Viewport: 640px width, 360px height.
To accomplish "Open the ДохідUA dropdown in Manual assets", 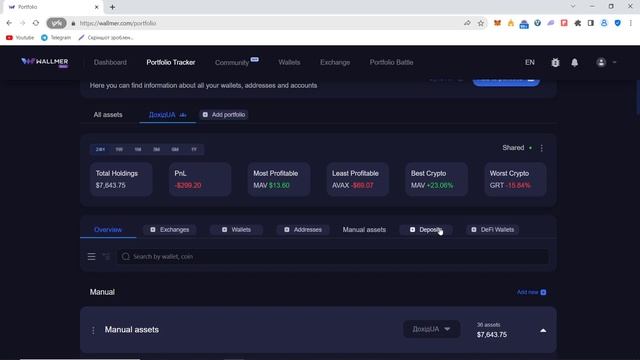I will point(431,329).
